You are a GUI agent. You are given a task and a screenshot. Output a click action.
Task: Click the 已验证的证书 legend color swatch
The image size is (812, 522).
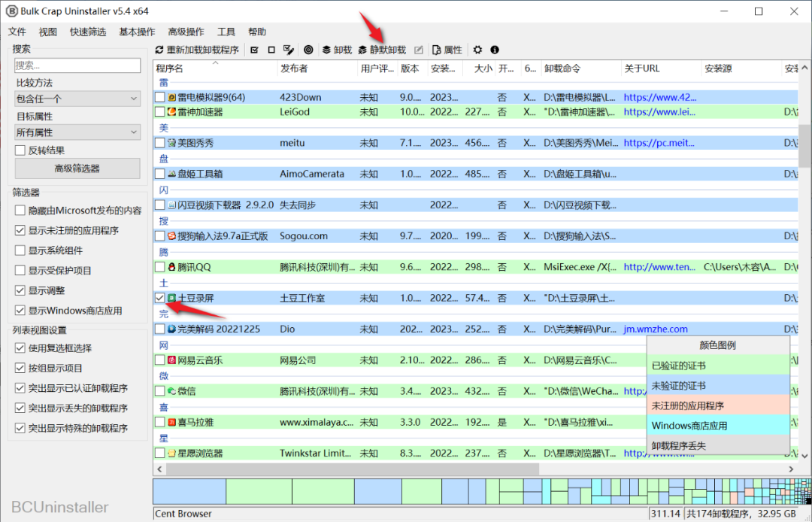pyautogui.click(x=718, y=366)
